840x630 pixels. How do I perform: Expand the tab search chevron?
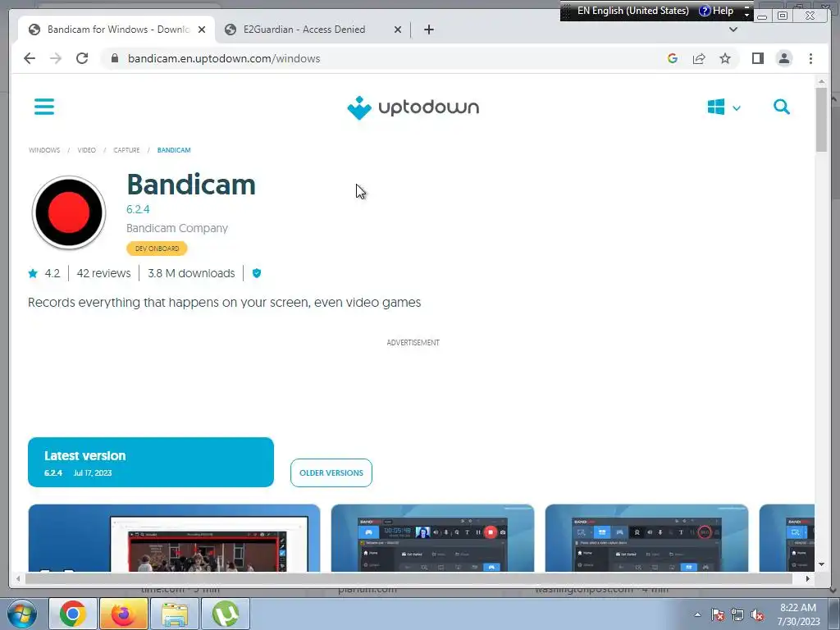(x=733, y=30)
